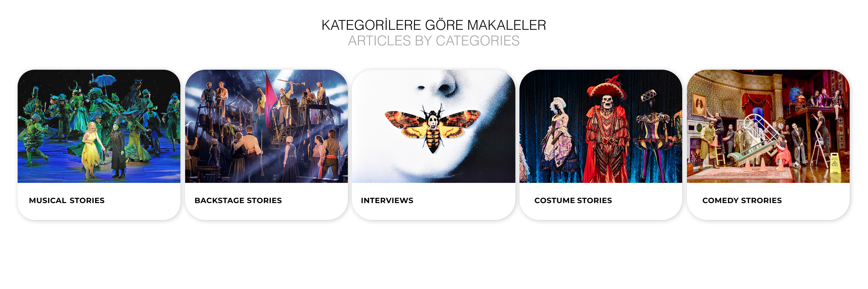868x289 pixels.
Task: Go to the INTERVIEWS category title
Action: (x=387, y=201)
